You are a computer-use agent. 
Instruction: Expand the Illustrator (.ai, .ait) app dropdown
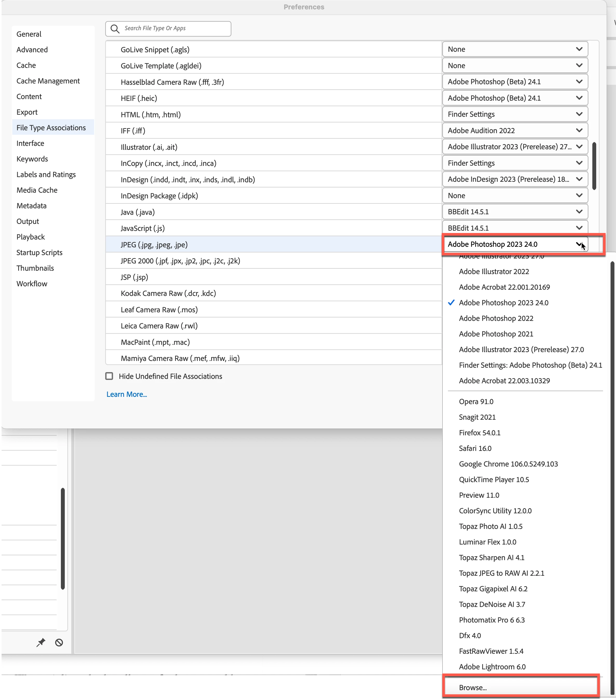click(x=515, y=147)
